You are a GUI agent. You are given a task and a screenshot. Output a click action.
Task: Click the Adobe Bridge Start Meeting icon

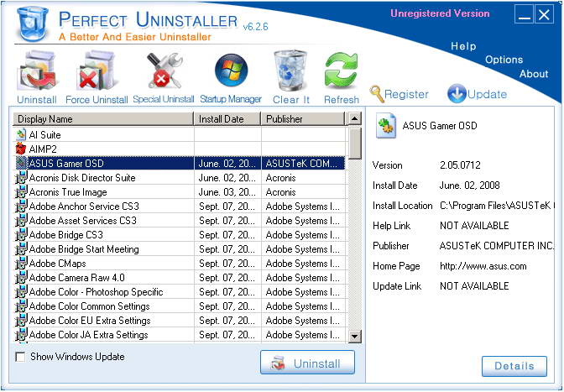(21, 249)
